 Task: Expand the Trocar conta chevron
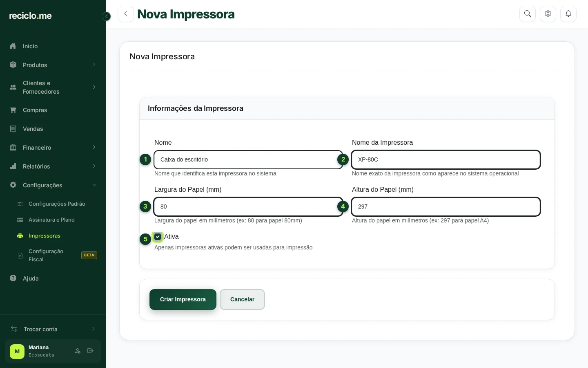[93, 329]
